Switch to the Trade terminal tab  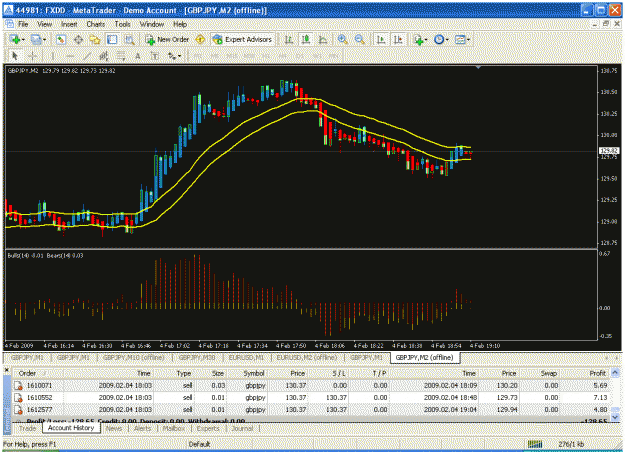28,428
